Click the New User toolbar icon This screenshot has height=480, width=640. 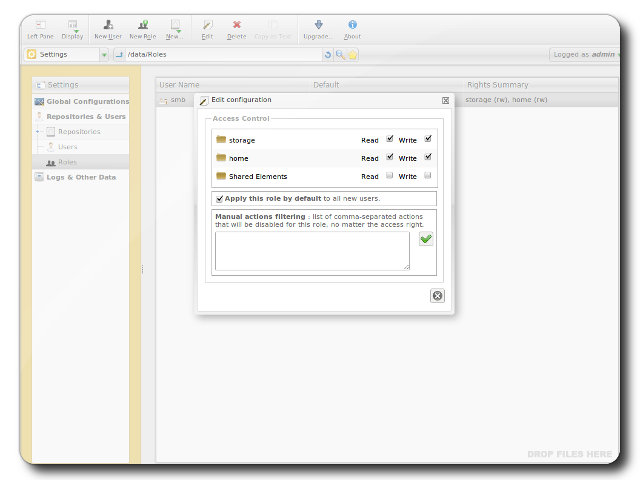coord(108,24)
